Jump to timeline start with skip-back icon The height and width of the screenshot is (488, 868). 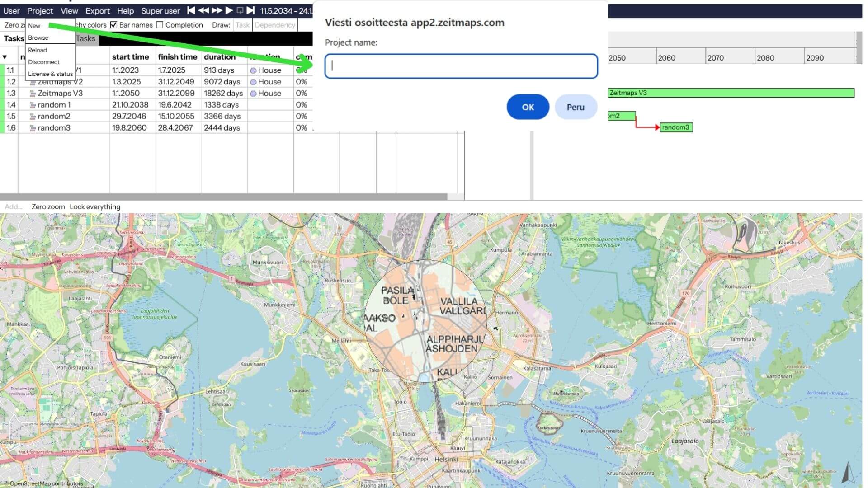(191, 10)
